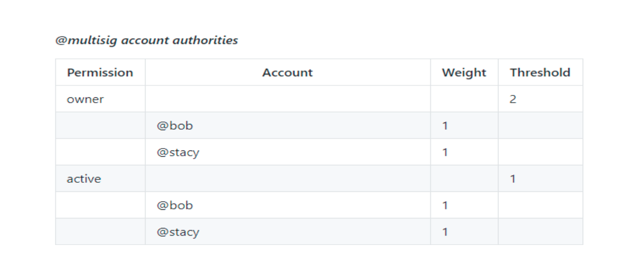This screenshot has height=271, width=644.
Task: Click the empty Account cell in active row
Action: coord(288,178)
